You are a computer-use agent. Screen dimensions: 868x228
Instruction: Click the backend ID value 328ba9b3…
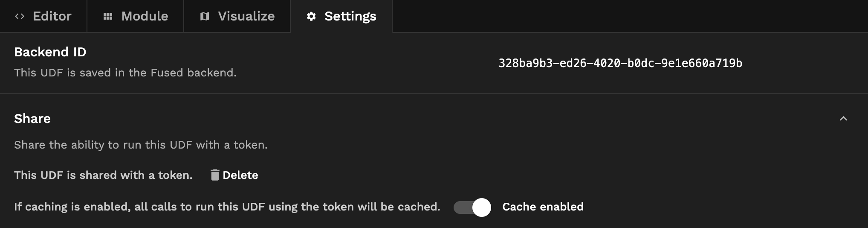(620, 63)
